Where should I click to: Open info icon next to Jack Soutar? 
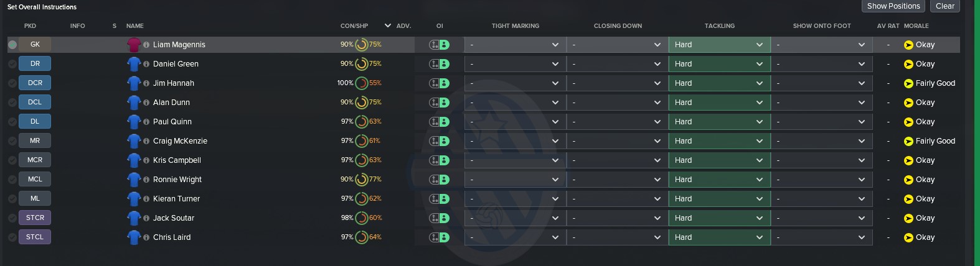(x=146, y=218)
